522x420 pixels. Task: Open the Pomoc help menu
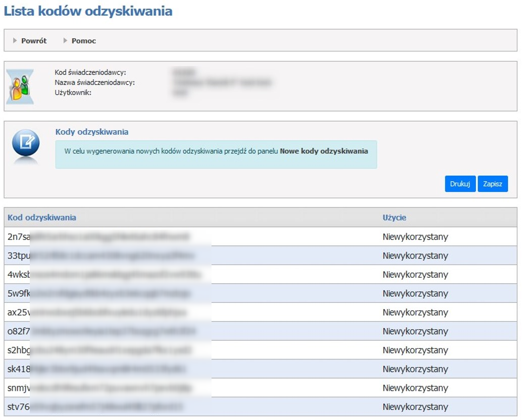83,41
